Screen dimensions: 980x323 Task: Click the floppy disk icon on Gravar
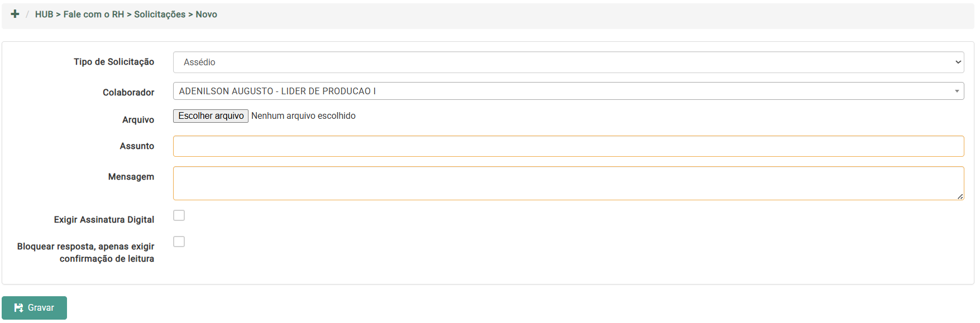[18, 308]
